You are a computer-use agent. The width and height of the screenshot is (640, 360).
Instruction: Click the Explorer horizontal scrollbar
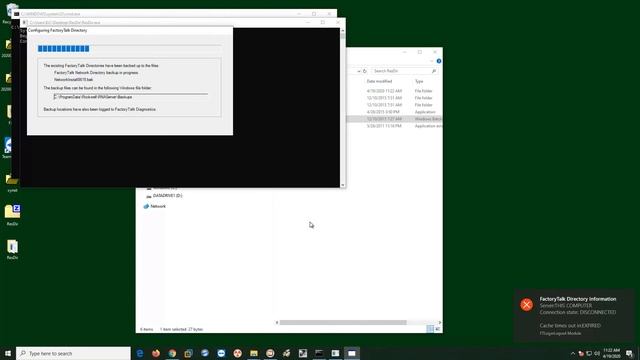(x=343, y=322)
